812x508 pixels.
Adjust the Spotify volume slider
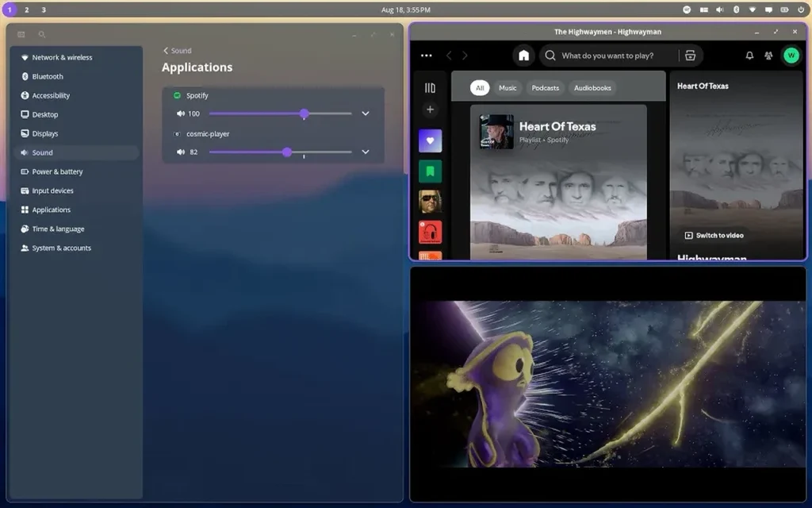pyautogui.click(x=280, y=114)
